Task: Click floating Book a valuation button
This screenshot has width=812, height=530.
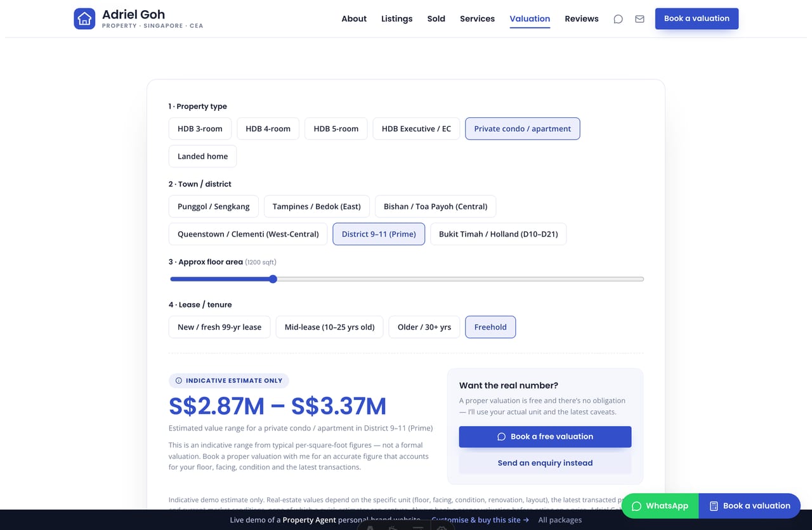Action: (x=749, y=506)
